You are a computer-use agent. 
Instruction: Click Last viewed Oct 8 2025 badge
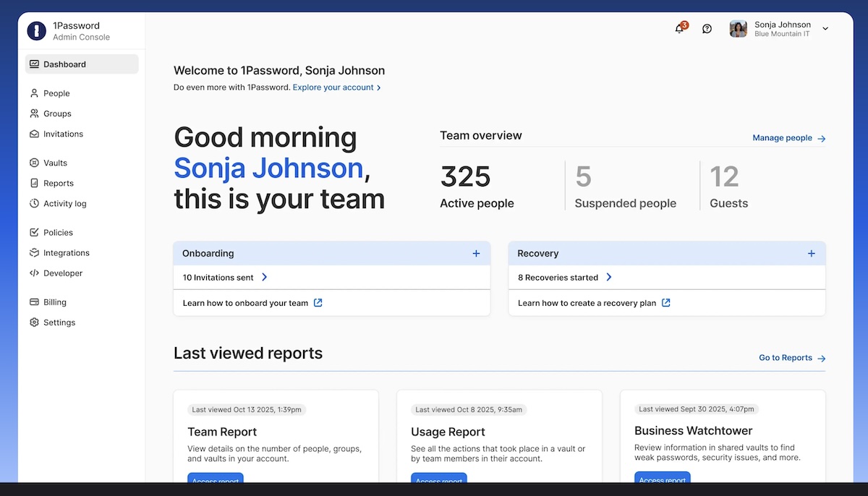(x=469, y=409)
